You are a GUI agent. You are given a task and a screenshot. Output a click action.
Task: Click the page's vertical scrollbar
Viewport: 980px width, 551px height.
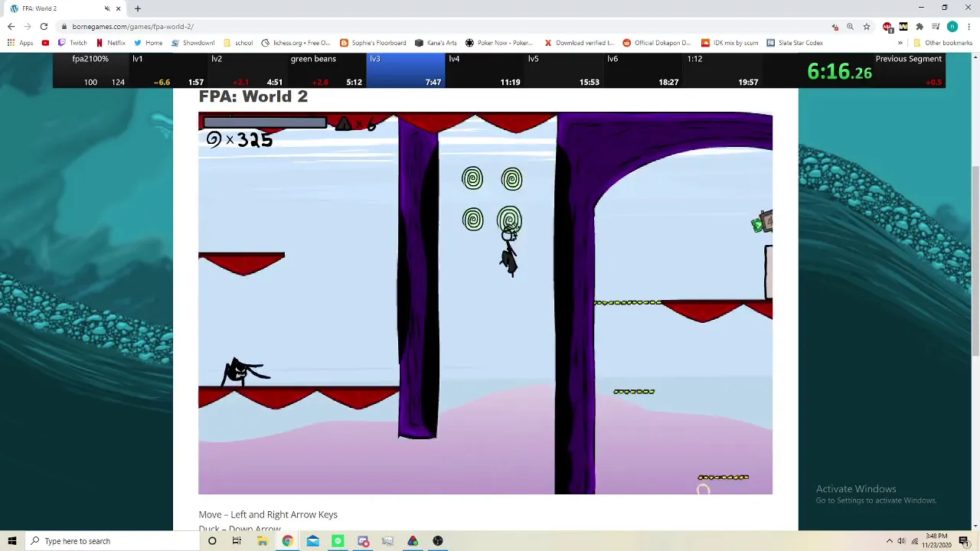coord(975,260)
